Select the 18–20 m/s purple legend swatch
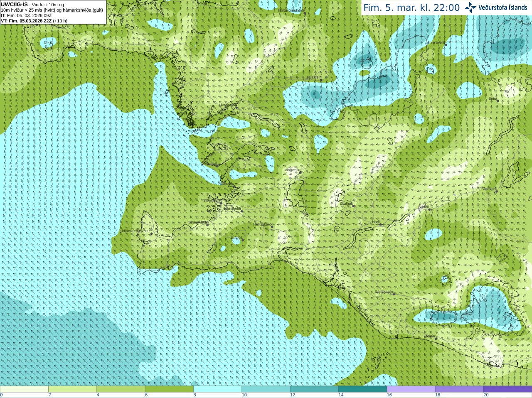Viewport: 532px width, 398px height. tap(459, 389)
